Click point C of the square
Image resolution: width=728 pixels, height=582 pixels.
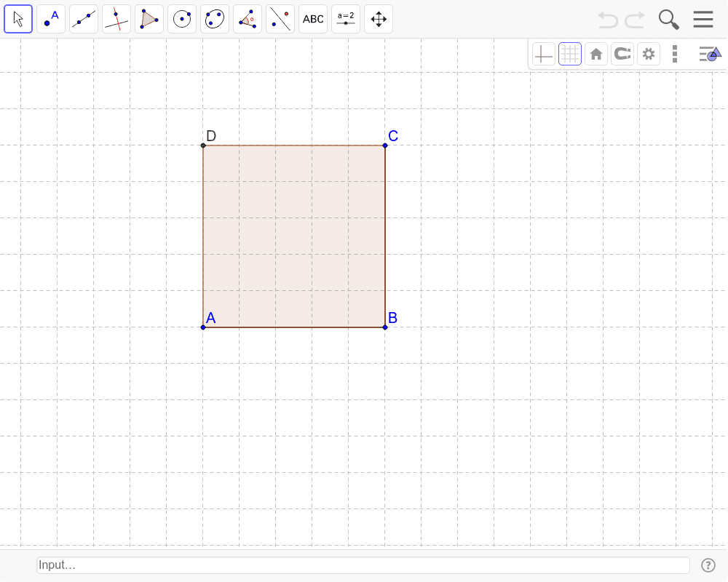click(x=385, y=145)
